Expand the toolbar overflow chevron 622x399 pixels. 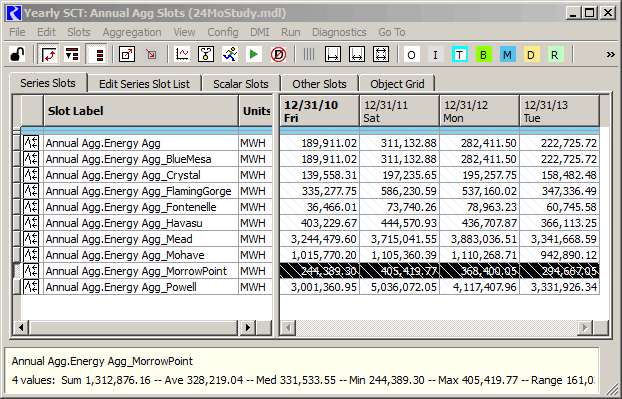(610, 55)
